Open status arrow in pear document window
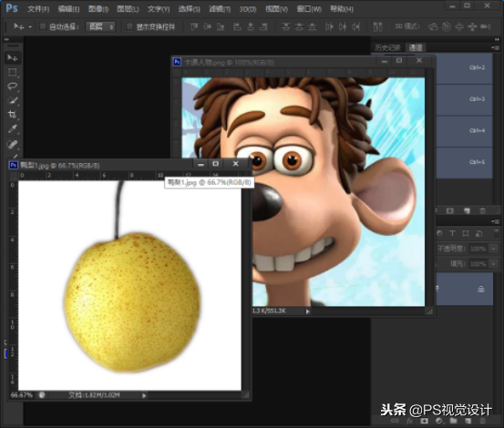The width and height of the screenshot is (504, 428). [x=144, y=395]
